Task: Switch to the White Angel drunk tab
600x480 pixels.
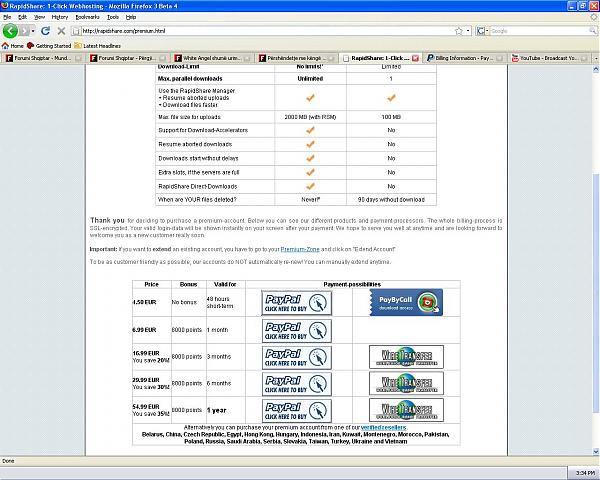Action: pyautogui.click(x=211, y=58)
